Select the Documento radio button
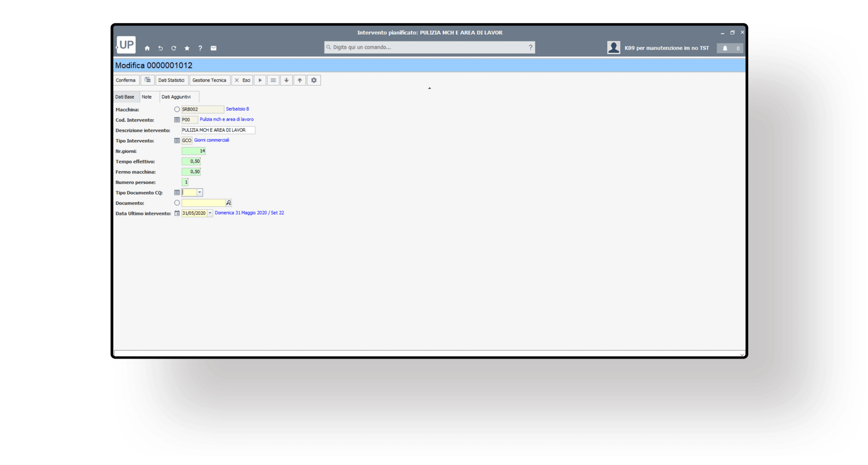 click(177, 203)
